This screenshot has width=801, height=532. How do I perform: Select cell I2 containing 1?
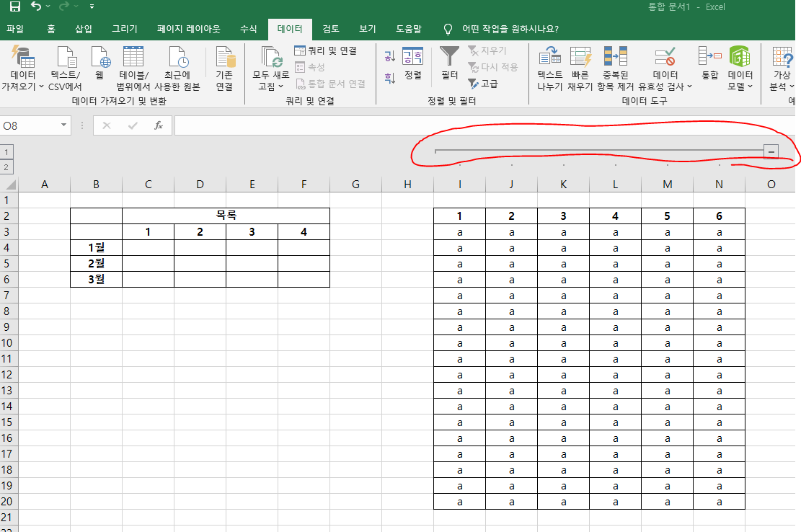point(459,216)
